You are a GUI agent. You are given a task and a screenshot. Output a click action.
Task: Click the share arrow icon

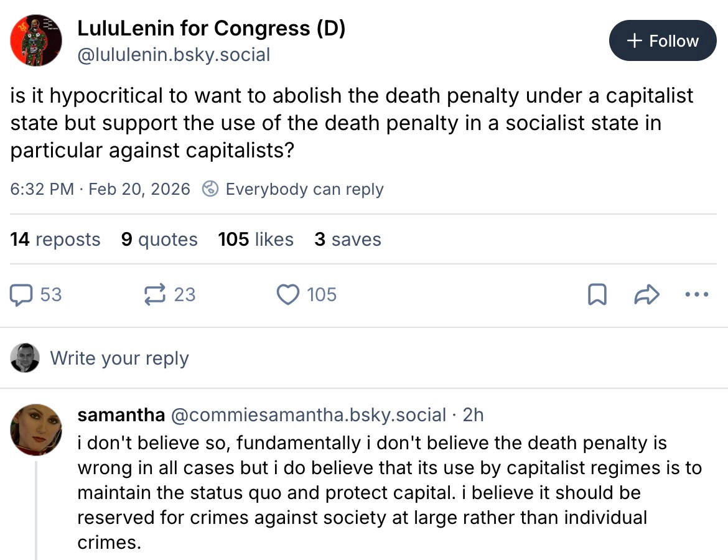[x=646, y=295]
